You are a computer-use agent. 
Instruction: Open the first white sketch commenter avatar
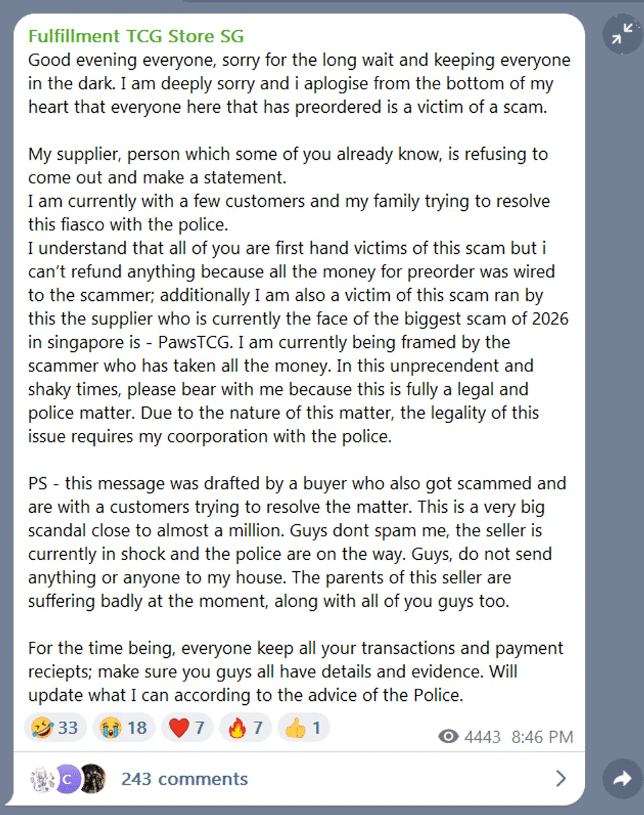[x=43, y=779]
